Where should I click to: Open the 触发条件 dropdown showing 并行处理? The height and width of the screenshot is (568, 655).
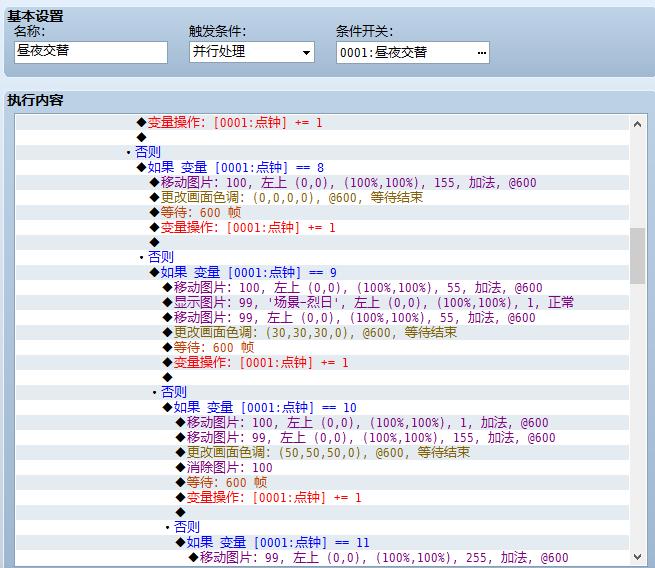[x=251, y=52]
